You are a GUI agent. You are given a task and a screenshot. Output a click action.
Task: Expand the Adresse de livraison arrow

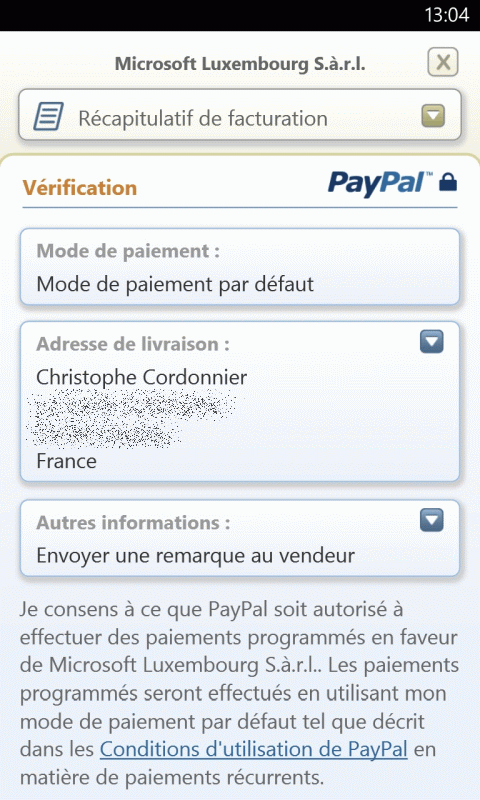coord(432,342)
